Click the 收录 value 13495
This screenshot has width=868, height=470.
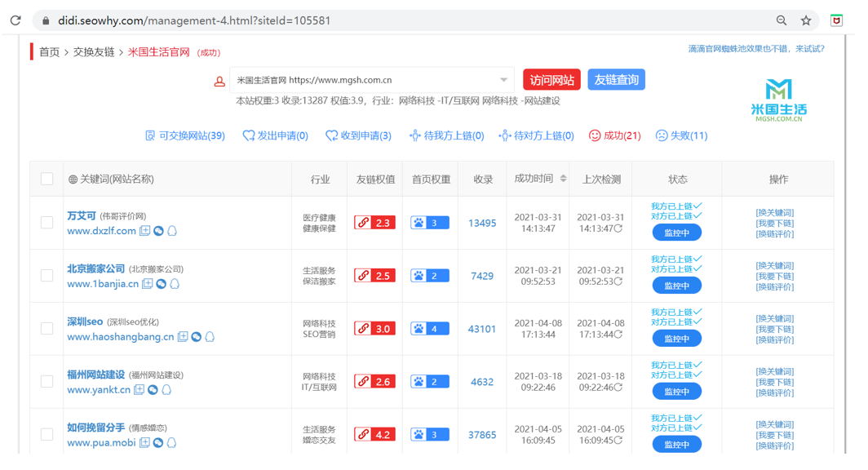(482, 223)
